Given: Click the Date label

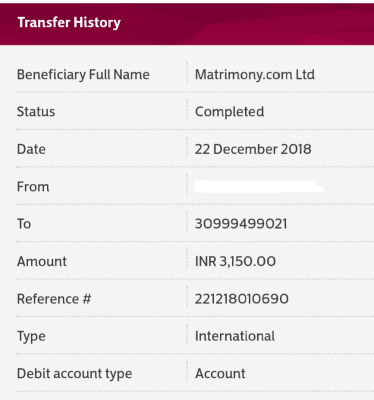Looking at the screenshot, I should tap(31, 149).
